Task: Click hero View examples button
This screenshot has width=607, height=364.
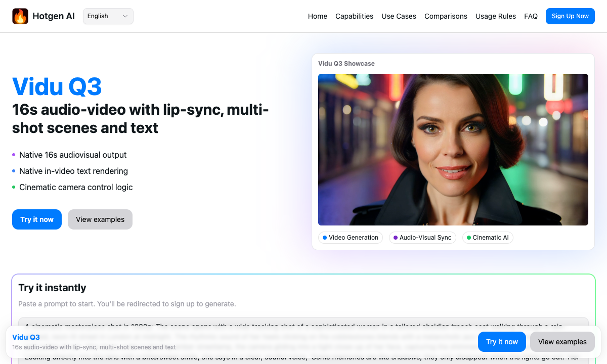Action: click(100, 219)
